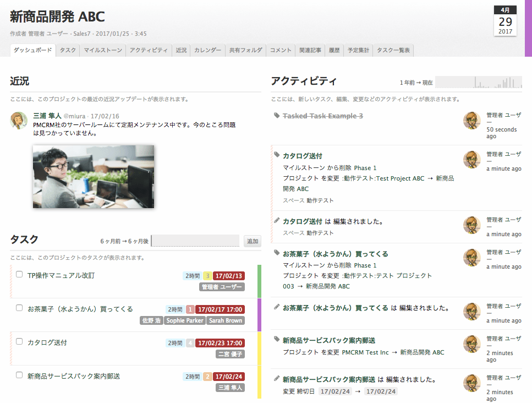The image size is (532, 403).
Task: Click the priority 1 badge on お茶菓子 task
Action: (x=190, y=309)
